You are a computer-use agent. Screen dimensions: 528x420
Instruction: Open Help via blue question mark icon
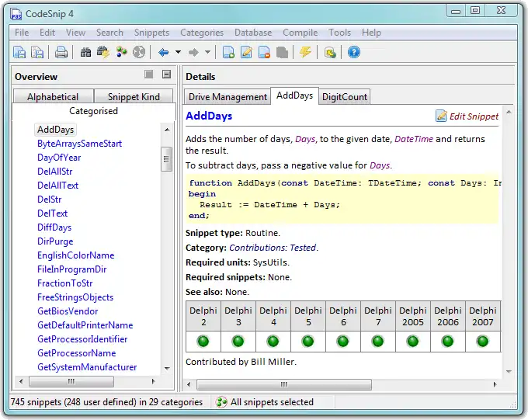coord(354,53)
